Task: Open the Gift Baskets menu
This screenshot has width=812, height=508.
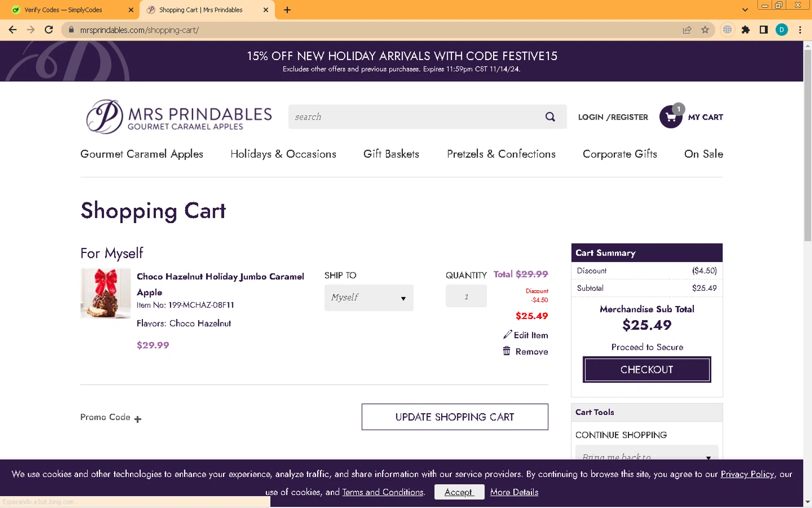Action: click(x=391, y=154)
